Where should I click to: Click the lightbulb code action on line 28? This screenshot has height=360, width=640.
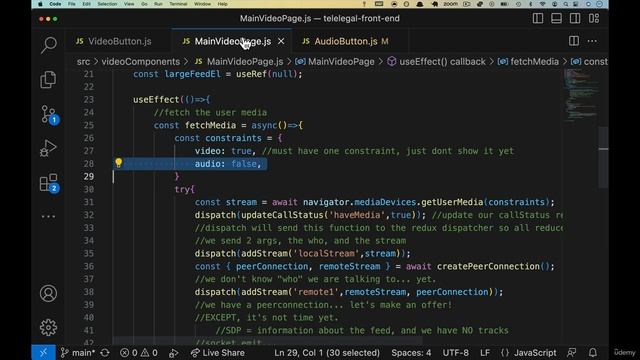pos(118,163)
